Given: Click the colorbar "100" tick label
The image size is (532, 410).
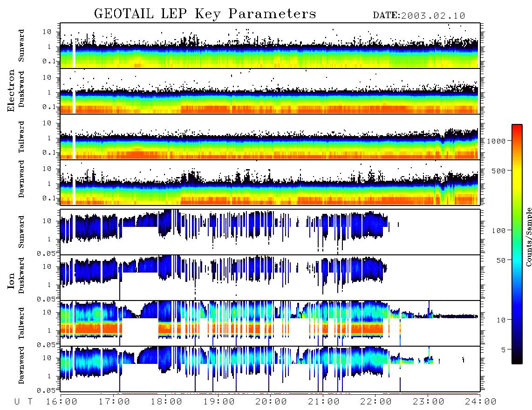Looking at the screenshot, I should click(498, 231).
